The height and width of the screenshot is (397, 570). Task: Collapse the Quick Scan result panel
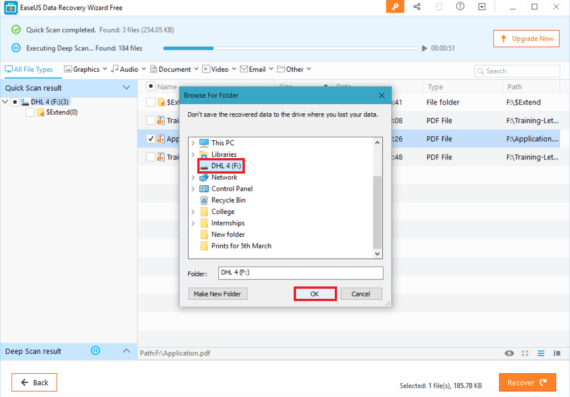tap(126, 88)
